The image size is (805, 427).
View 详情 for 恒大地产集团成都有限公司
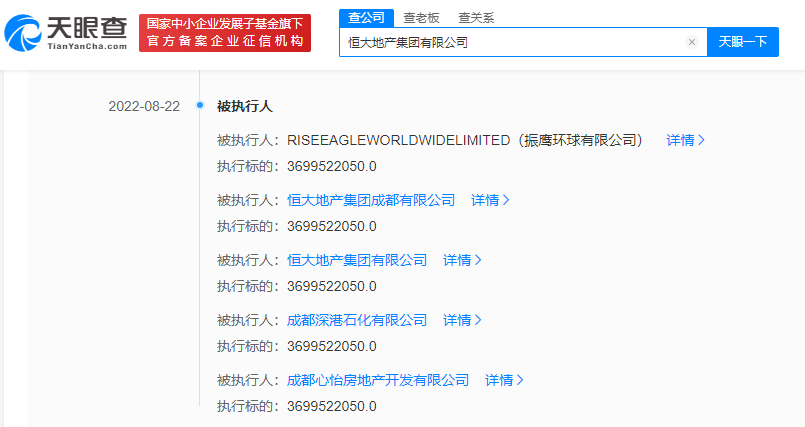(490, 200)
